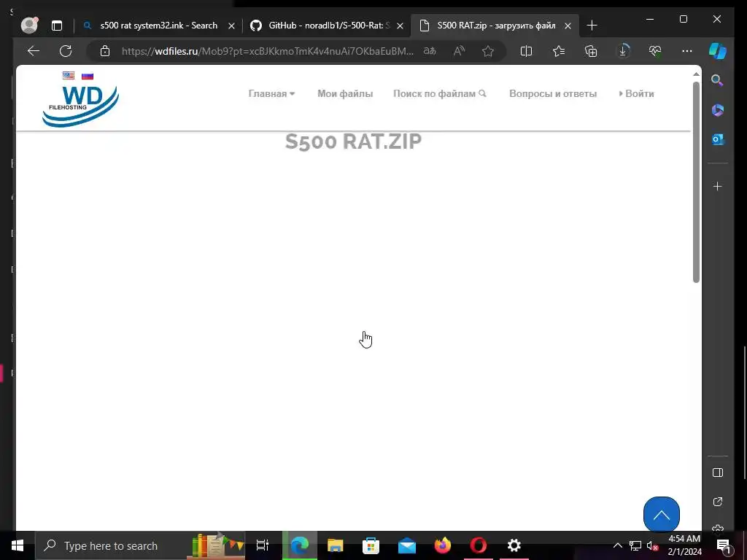Open File Explorer from the taskbar
The width and height of the screenshot is (747, 560).
pyautogui.click(x=335, y=545)
